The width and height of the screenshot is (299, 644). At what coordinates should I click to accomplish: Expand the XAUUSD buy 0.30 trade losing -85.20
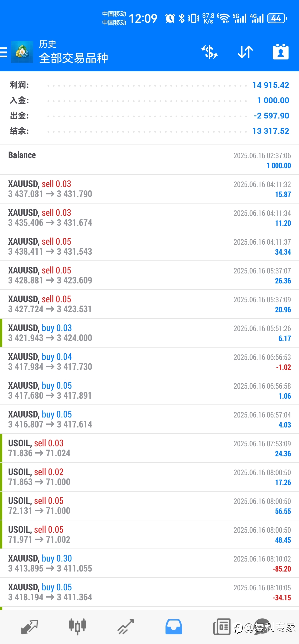[149, 564]
